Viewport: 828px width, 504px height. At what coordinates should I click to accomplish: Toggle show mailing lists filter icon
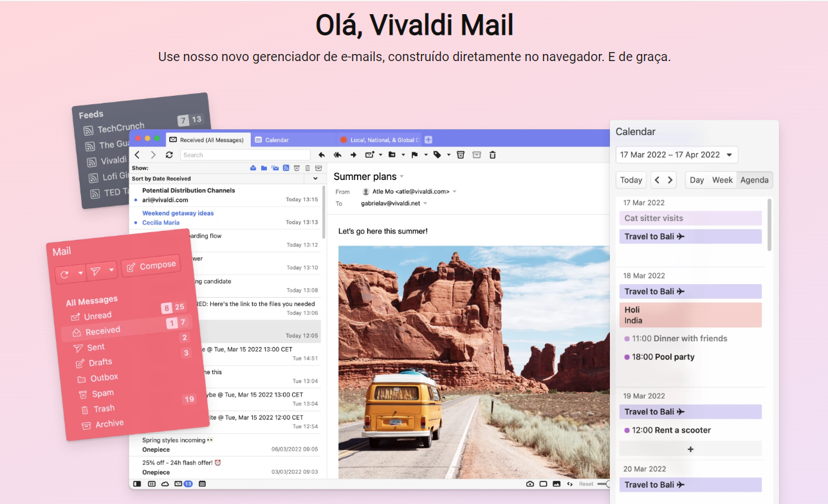[275, 168]
